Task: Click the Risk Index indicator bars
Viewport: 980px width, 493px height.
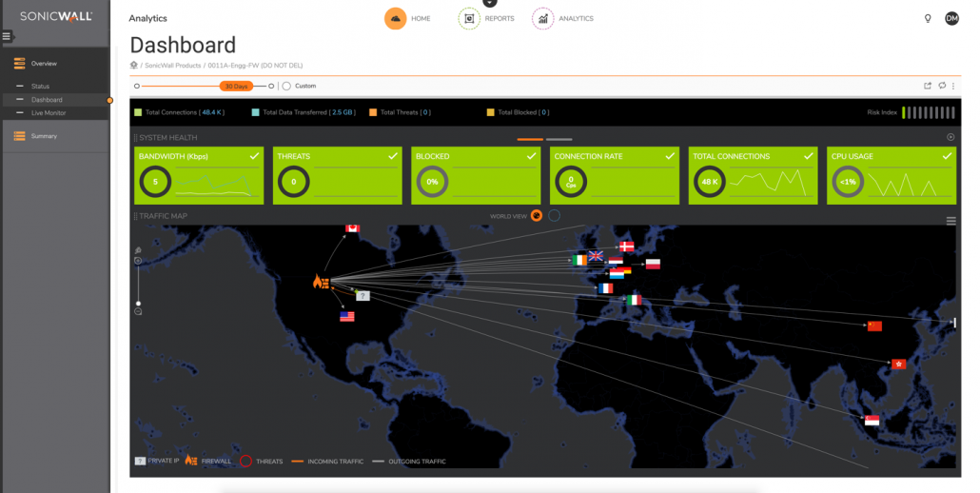Action: coord(928,112)
